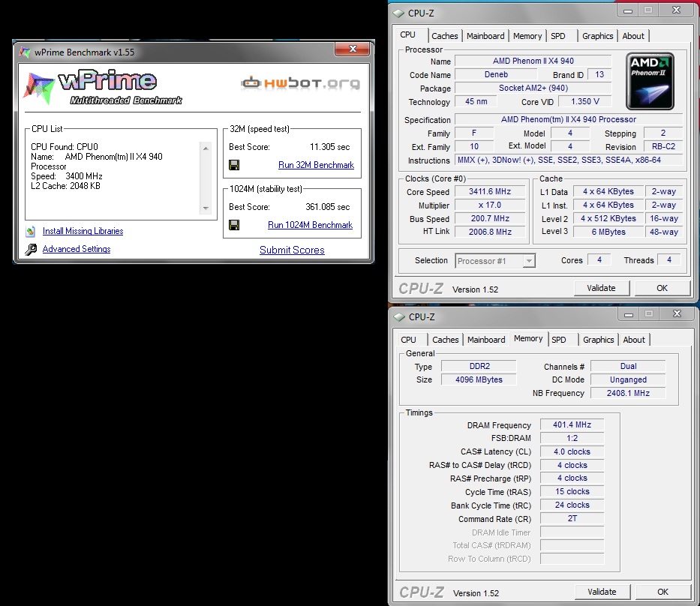Click the 1024M best score 361.085 sec
700x606 pixels.
pos(328,207)
